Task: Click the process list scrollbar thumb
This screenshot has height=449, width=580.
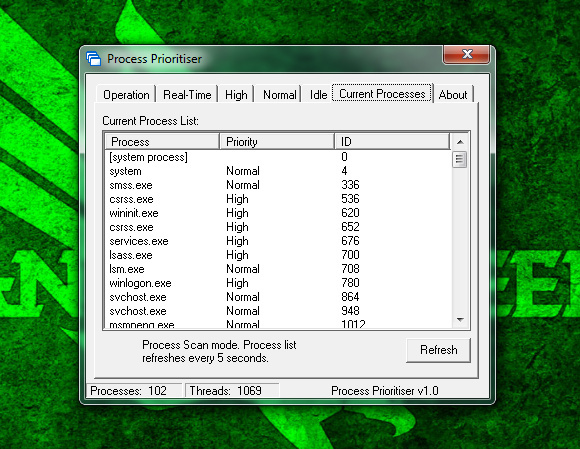Action: click(x=459, y=159)
